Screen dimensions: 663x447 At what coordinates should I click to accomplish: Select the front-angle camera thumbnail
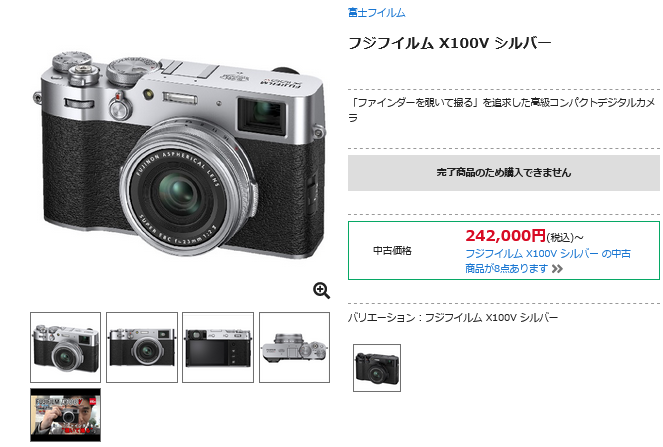[66, 348]
